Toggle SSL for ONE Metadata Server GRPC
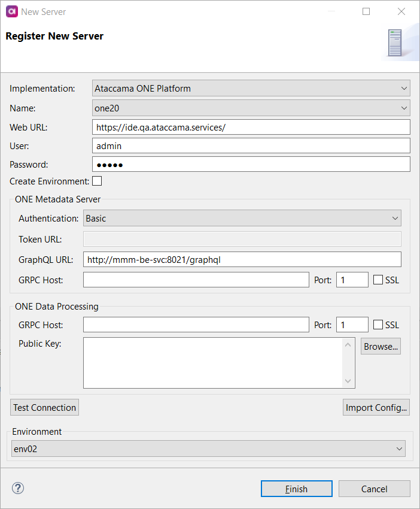This screenshot has height=509, width=420. pyautogui.click(x=377, y=280)
